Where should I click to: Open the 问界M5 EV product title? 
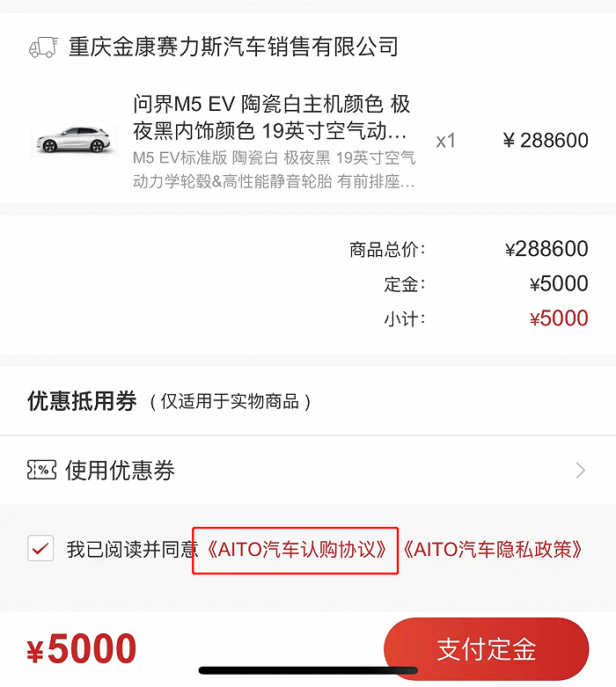tap(271, 118)
